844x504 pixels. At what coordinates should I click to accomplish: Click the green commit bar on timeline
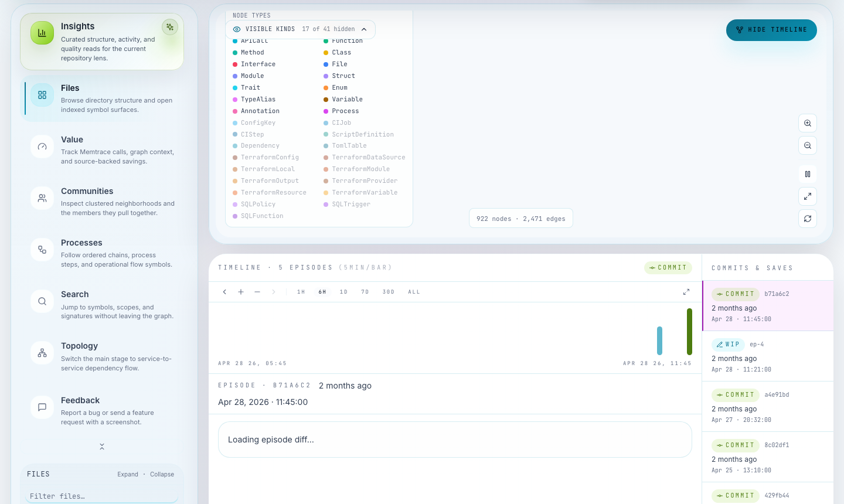tap(689, 332)
